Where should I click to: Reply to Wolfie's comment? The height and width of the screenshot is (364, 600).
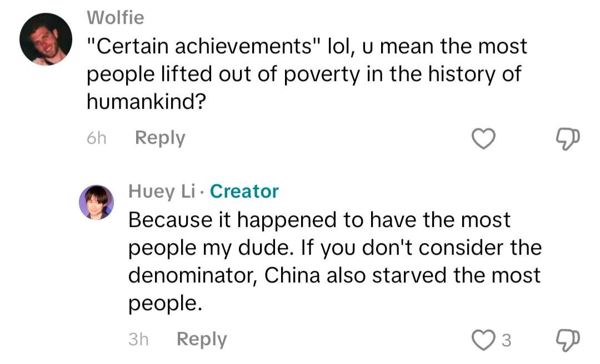click(x=160, y=138)
